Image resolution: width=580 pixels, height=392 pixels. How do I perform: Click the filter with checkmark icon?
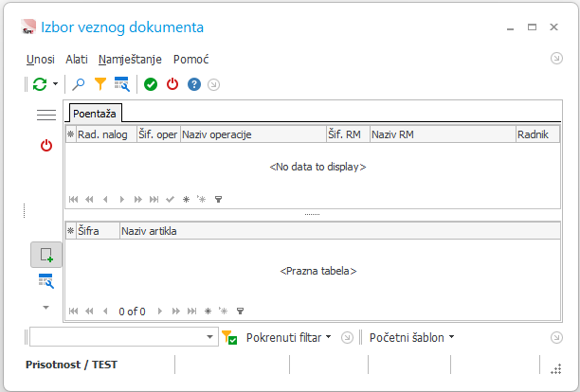229,337
